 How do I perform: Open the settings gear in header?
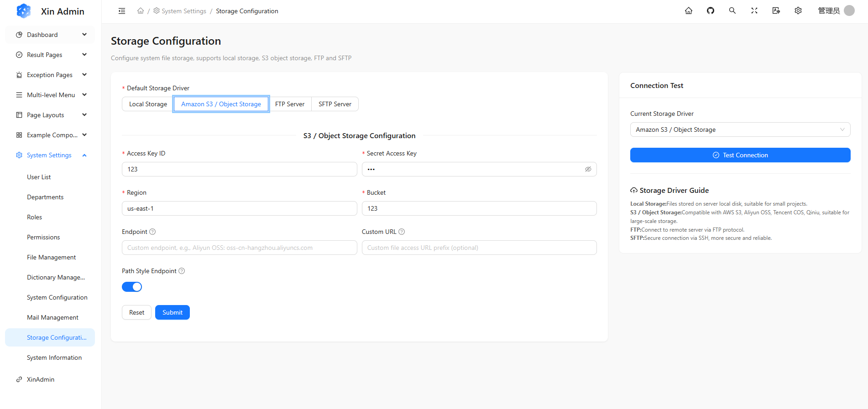point(798,11)
